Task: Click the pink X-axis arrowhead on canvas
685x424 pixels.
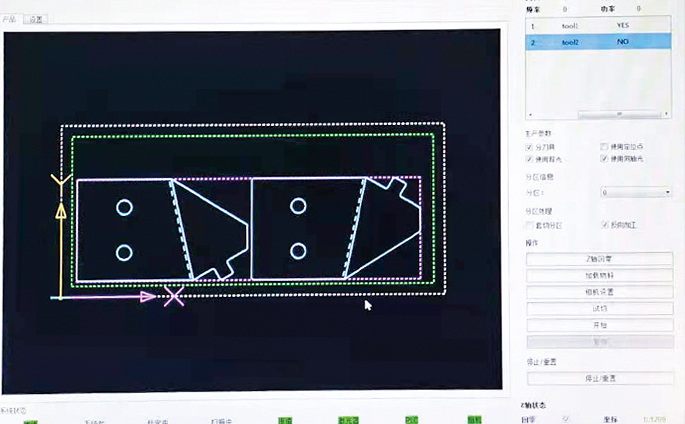Action: click(x=148, y=297)
